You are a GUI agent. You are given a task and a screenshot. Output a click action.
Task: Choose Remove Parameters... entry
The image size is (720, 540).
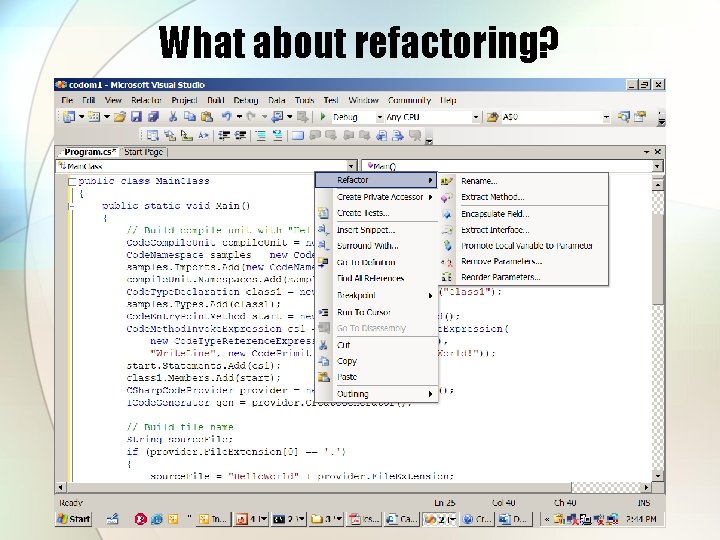[x=501, y=261]
